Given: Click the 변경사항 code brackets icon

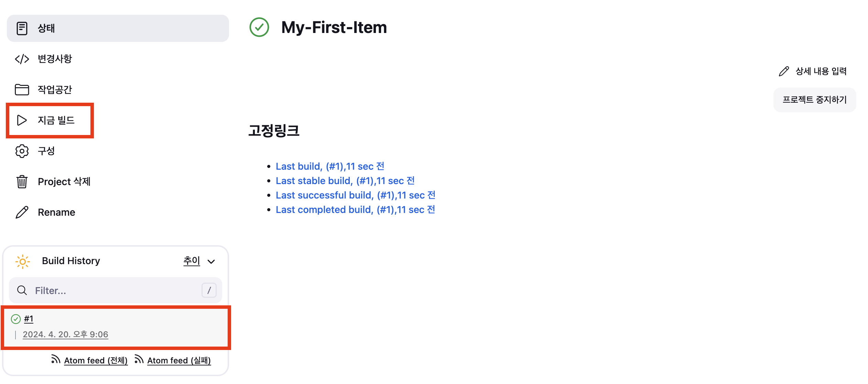Looking at the screenshot, I should (x=22, y=59).
